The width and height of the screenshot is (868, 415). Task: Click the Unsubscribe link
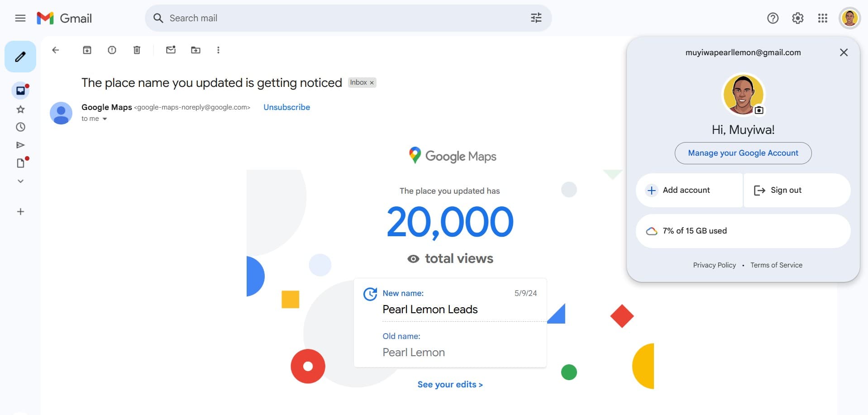286,107
